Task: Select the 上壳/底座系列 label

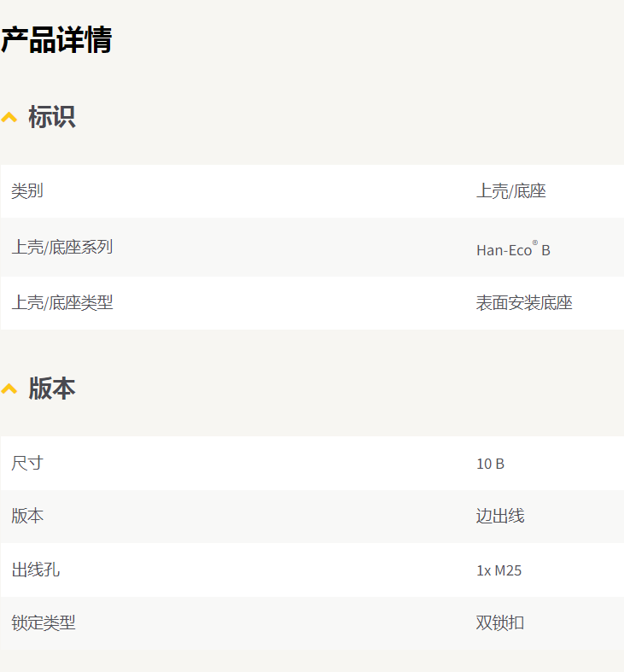Action: pos(62,248)
